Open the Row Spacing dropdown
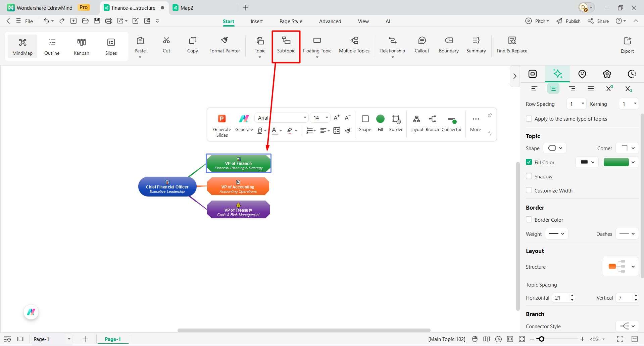The height and width of the screenshot is (346, 644). pos(577,104)
